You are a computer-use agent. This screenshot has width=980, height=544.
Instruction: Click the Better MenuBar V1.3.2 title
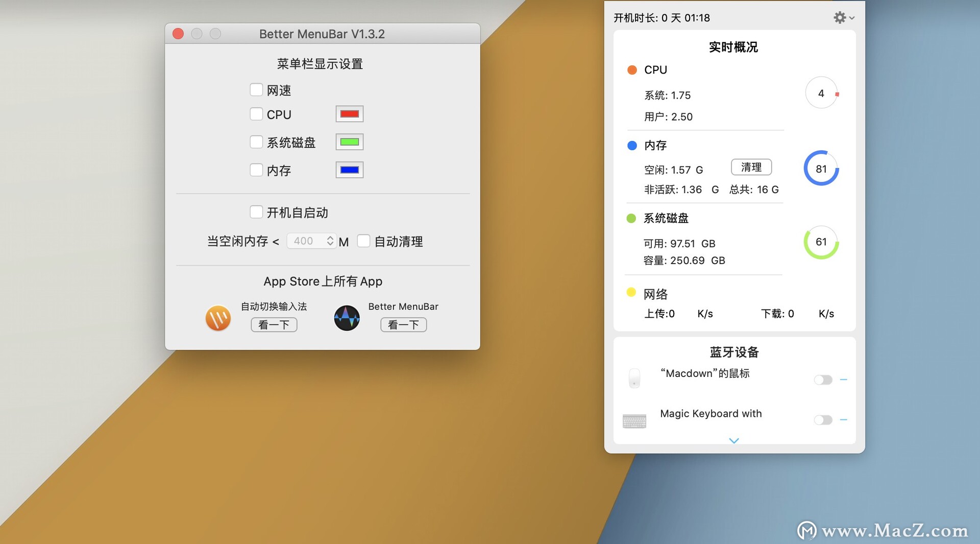point(322,34)
